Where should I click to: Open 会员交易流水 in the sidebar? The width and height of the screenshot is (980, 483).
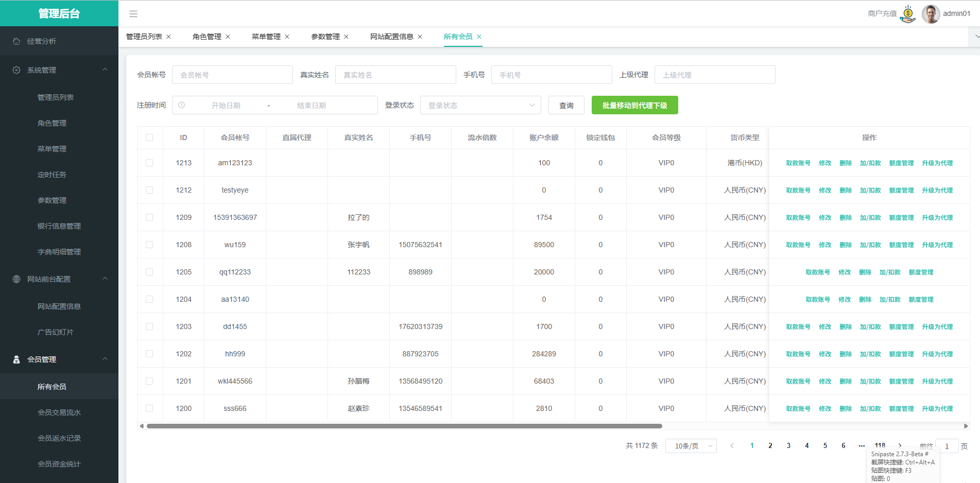coord(59,412)
